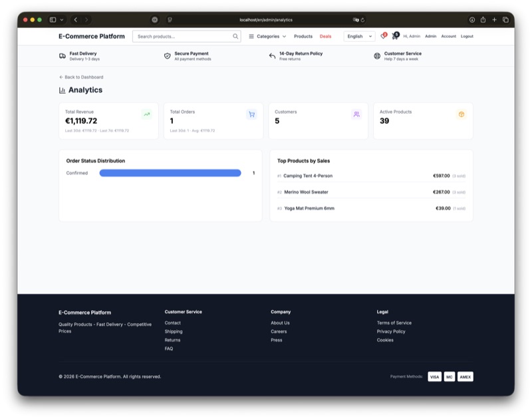Open the shopping cart icon
This screenshot has height=419, width=532.
395,36
